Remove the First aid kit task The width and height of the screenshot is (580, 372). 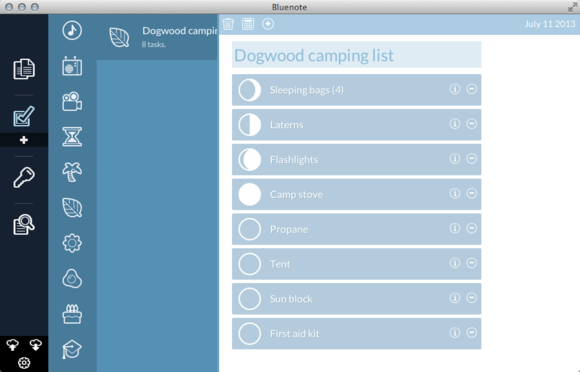coord(472,332)
